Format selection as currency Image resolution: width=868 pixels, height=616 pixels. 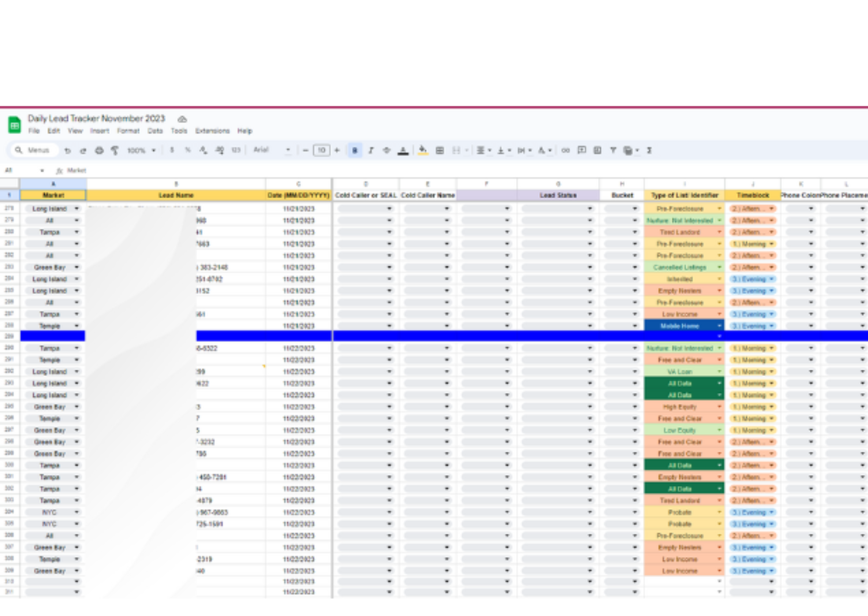(172, 150)
